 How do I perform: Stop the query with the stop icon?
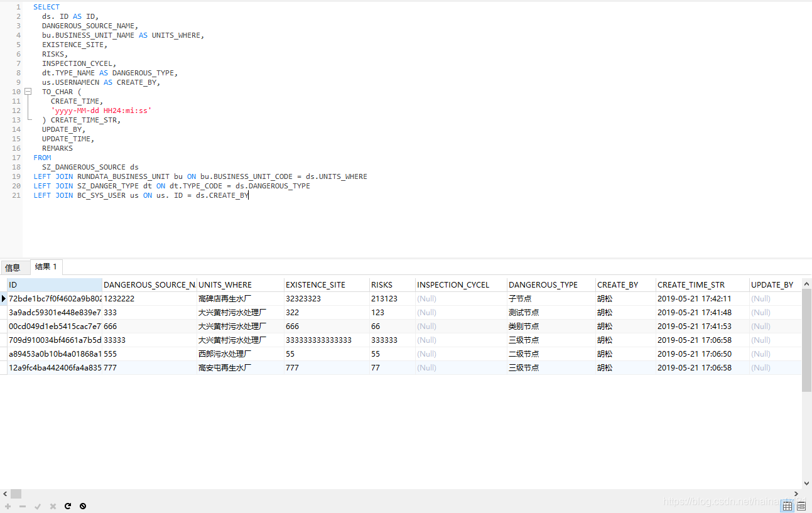click(x=83, y=506)
